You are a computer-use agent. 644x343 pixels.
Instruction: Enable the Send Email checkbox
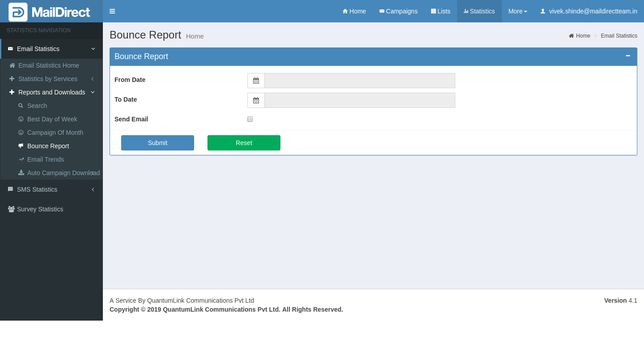[x=250, y=119]
